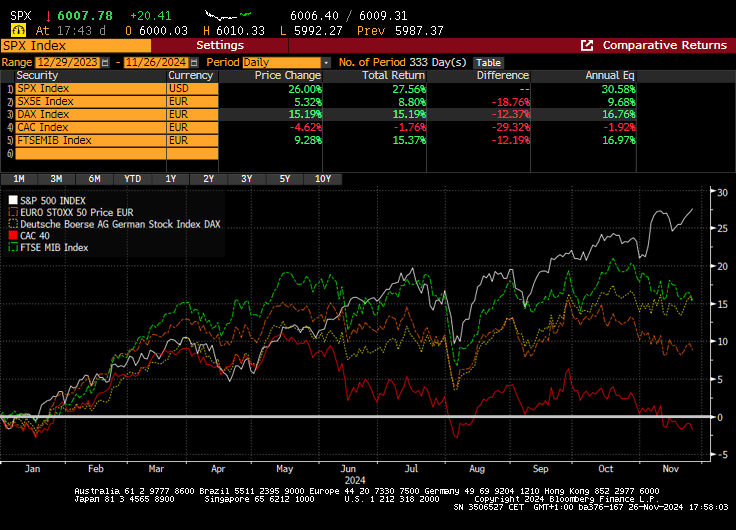Click the No. of Period 333 Day(s) text

402,62
